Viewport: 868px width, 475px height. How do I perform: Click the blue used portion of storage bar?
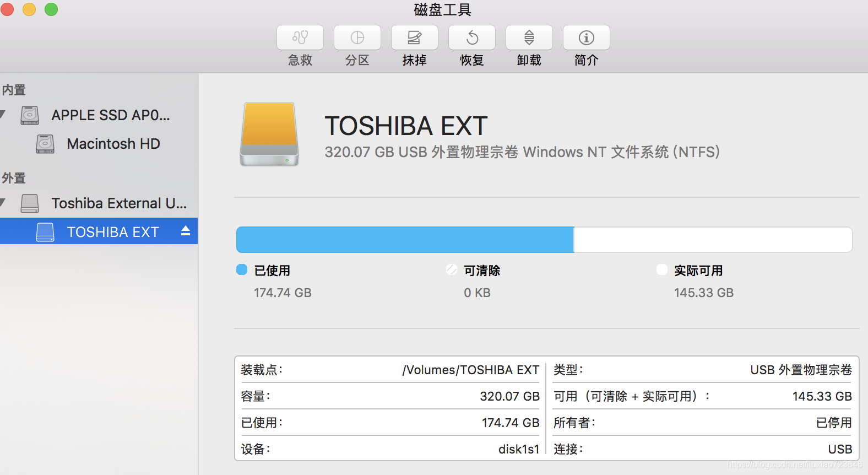pos(405,240)
